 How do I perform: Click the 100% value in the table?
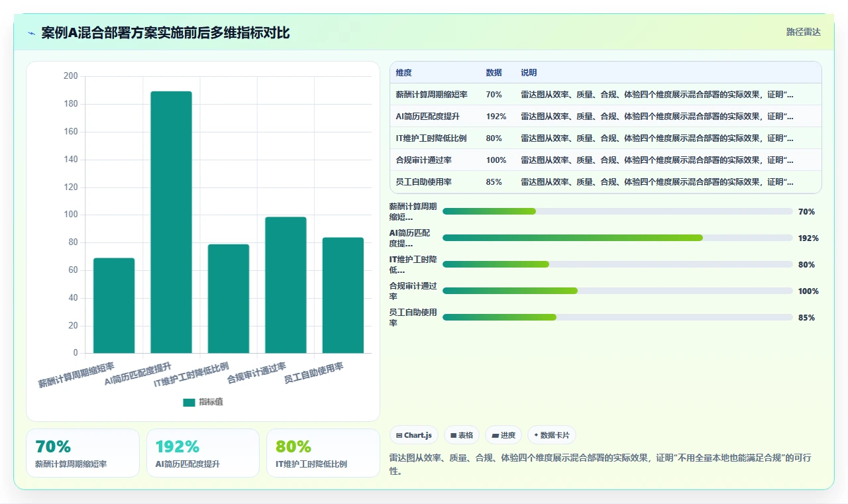[496, 160]
